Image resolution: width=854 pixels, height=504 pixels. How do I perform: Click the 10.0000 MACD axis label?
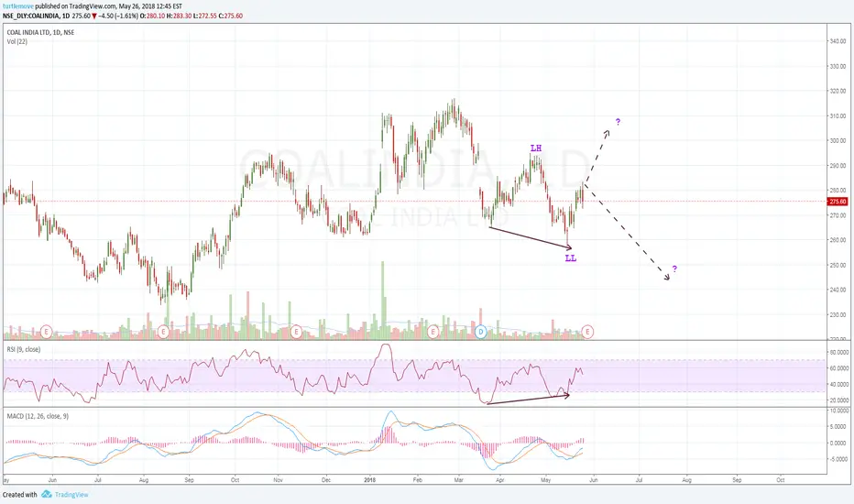click(838, 411)
